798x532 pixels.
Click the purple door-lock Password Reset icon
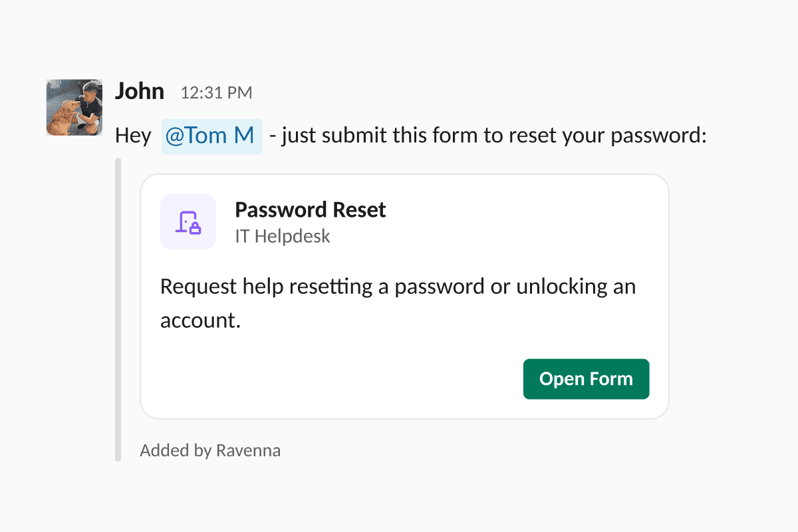[188, 222]
